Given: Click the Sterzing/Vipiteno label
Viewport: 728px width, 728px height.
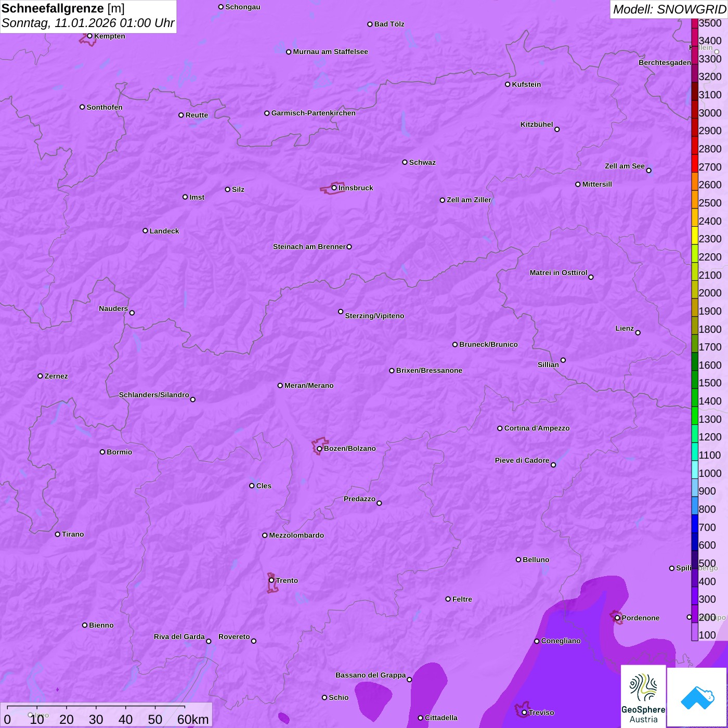Looking at the screenshot, I should click(x=374, y=316).
